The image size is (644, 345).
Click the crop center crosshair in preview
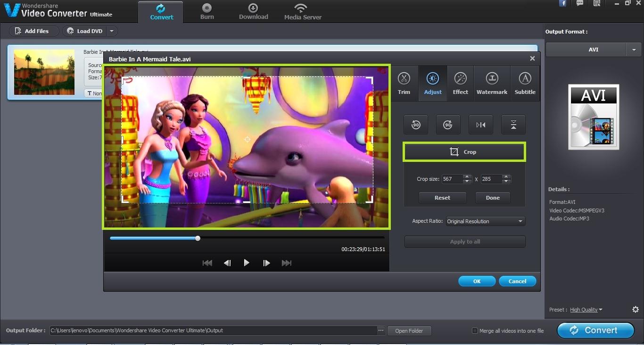click(x=247, y=139)
